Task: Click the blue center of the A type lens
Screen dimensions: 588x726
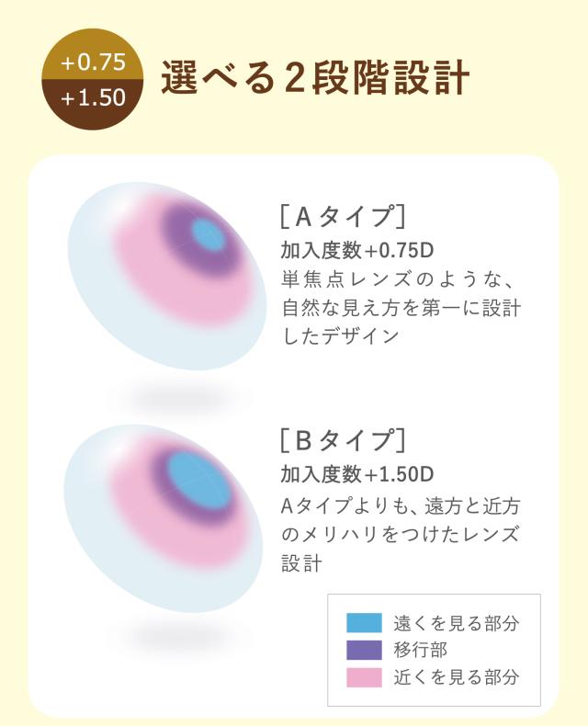Action: (209, 234)
